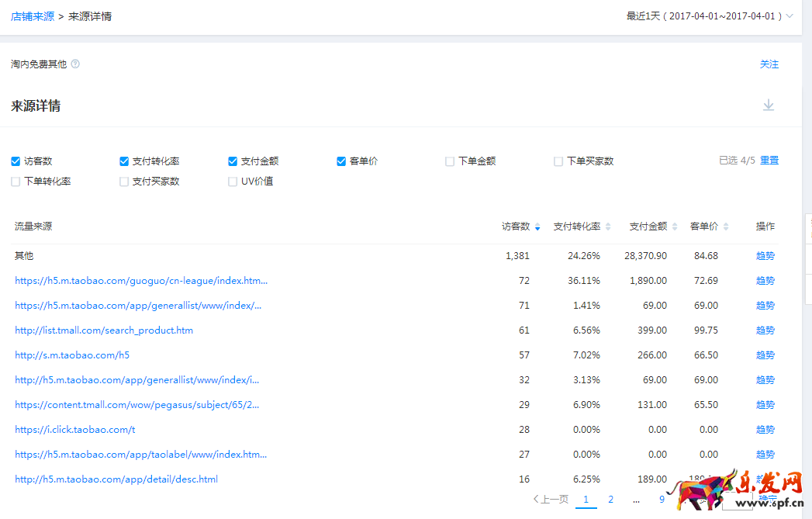This screenshot has height=519, width=812.
Task: Open the s.m.taobao.com/h5 source link
Action: point(72,355)
